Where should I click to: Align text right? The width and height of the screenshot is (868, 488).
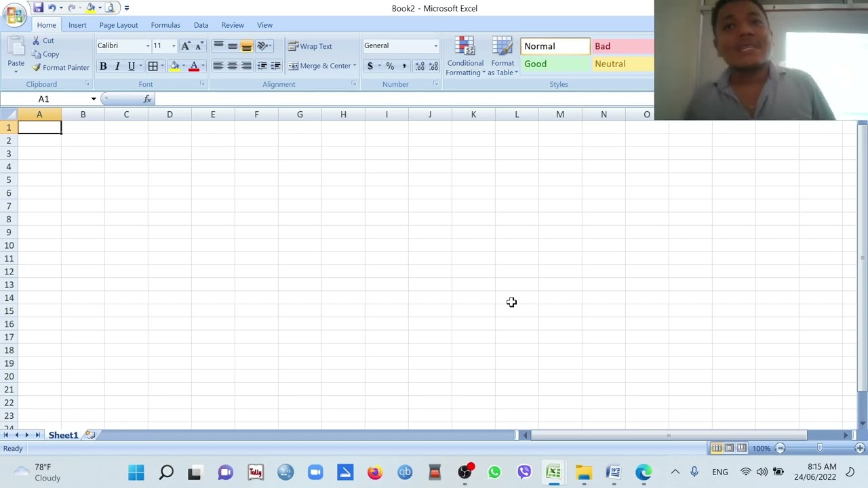pos(246,66)
